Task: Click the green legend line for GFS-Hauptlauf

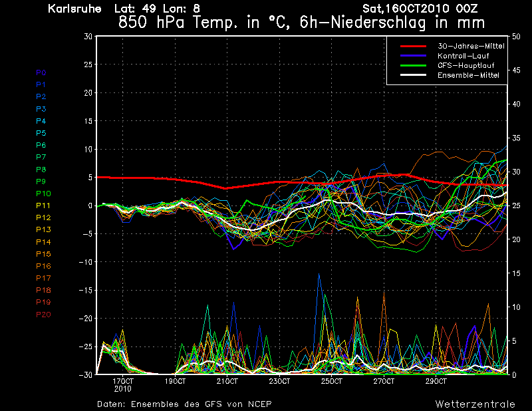Action: [x=413, y=65]
